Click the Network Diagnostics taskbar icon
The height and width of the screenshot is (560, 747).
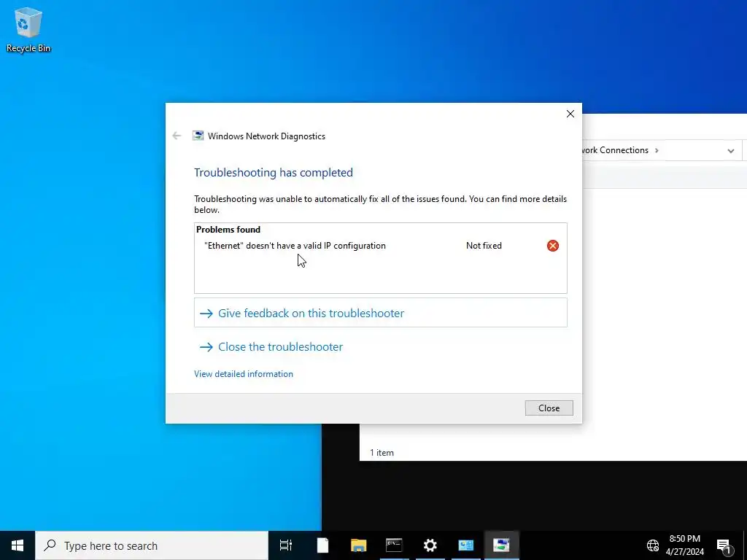pos(501,545)
